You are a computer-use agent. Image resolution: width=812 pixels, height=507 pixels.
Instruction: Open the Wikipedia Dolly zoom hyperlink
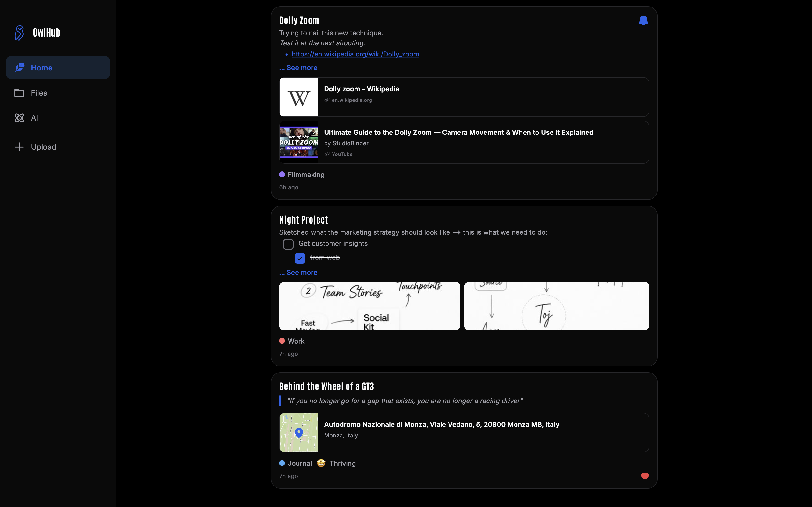[x=355, y=54]
